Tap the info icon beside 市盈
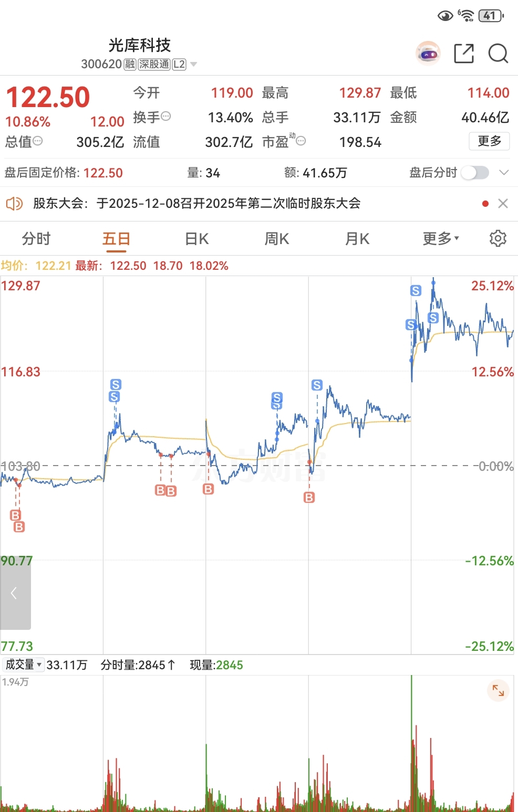This screenshot has height=812, width=518. [x=301, y=141]
